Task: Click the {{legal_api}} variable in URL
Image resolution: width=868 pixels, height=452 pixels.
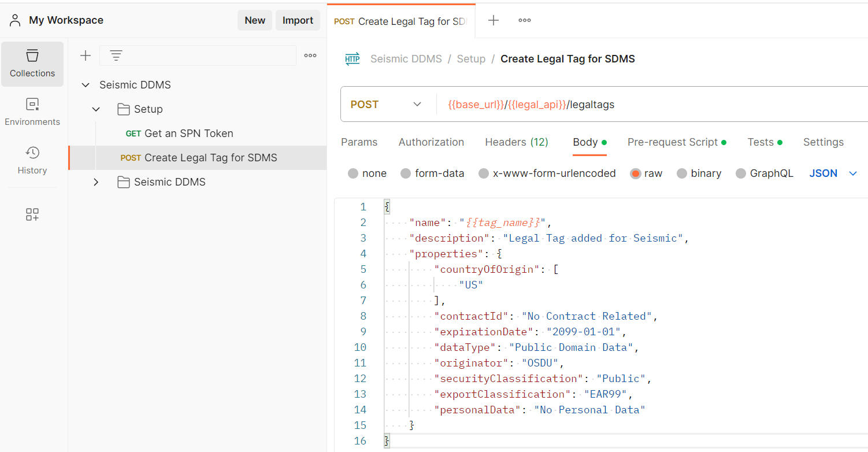Action: 537,105
